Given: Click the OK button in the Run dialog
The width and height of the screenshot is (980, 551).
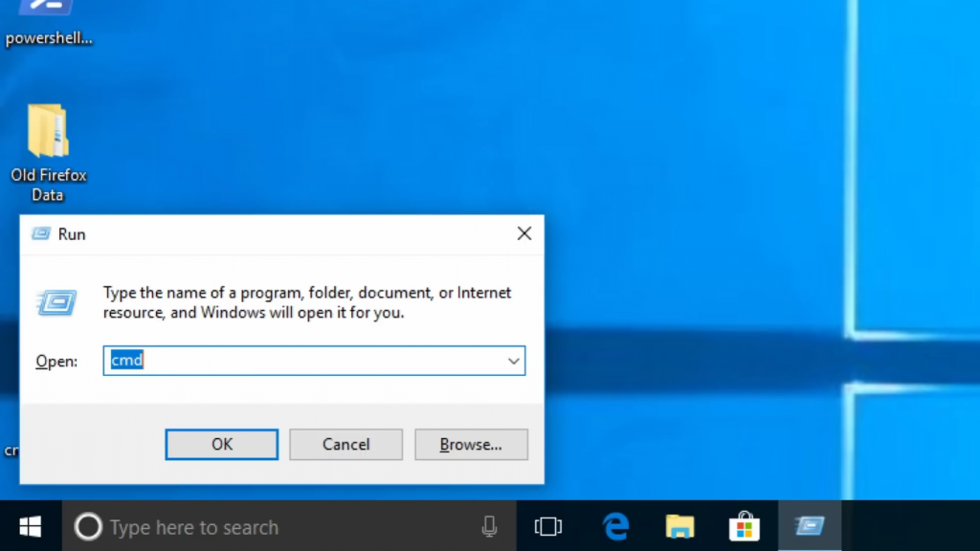Looking at the screenshot, I should pos(222,444).
